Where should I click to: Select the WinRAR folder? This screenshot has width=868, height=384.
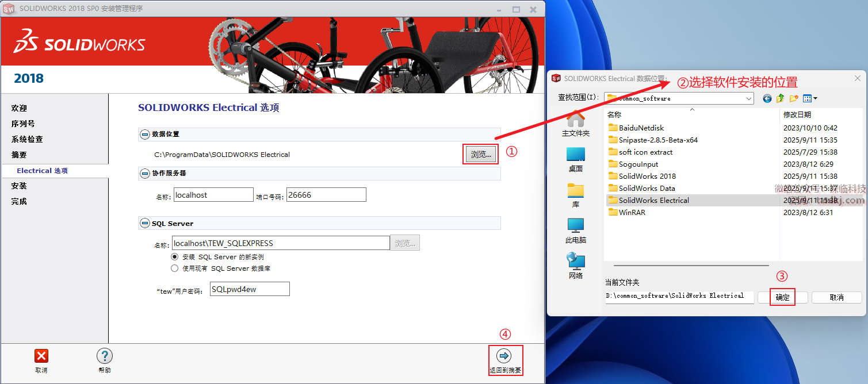tap(627, 212)
